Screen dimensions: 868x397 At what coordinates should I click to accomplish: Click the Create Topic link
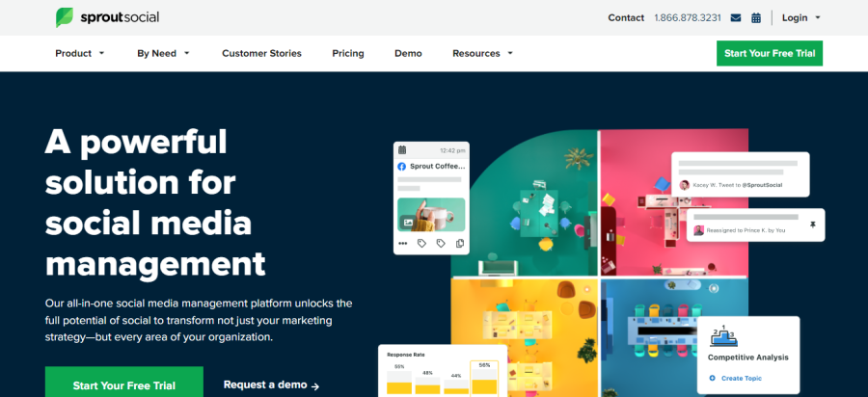pyautogui.click(x=736, y=378)
